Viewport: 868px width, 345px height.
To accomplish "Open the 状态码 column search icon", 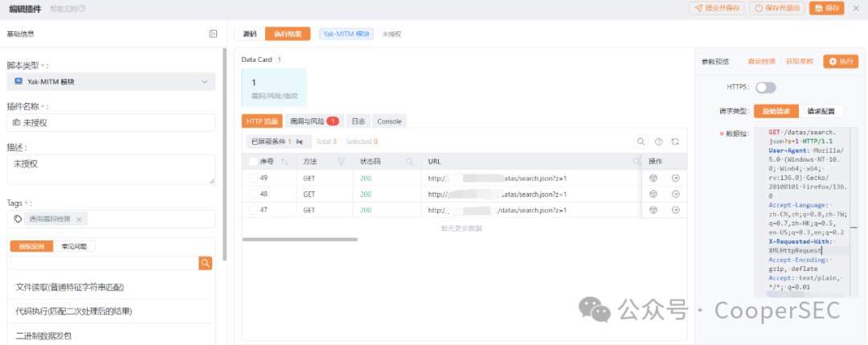I will point(409,162).
